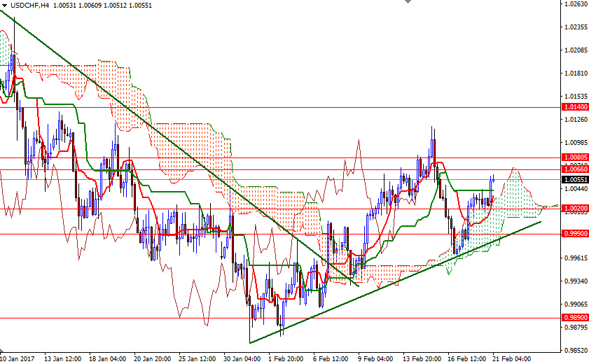This screenshot has width=589, height=364.
Task: Click the high value 1.00609 in header
Action: click(90, 6)
